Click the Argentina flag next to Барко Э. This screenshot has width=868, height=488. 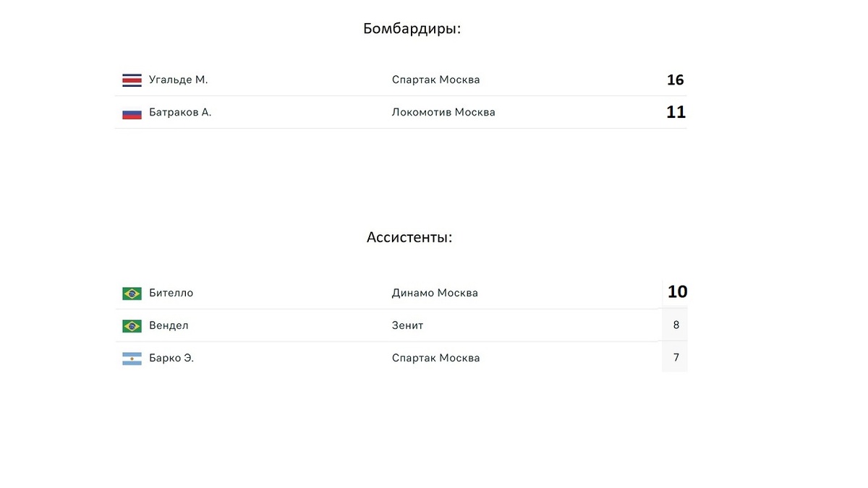[132, 359]
